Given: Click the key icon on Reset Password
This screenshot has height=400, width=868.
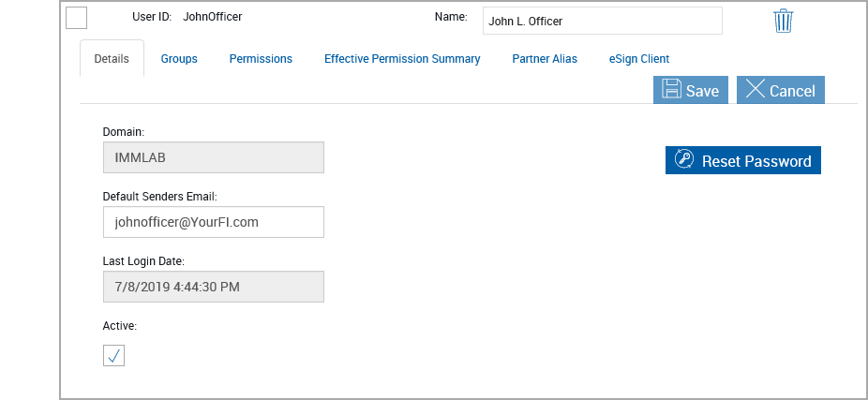Looking at the screenshot, I should (x=683, y=160).
